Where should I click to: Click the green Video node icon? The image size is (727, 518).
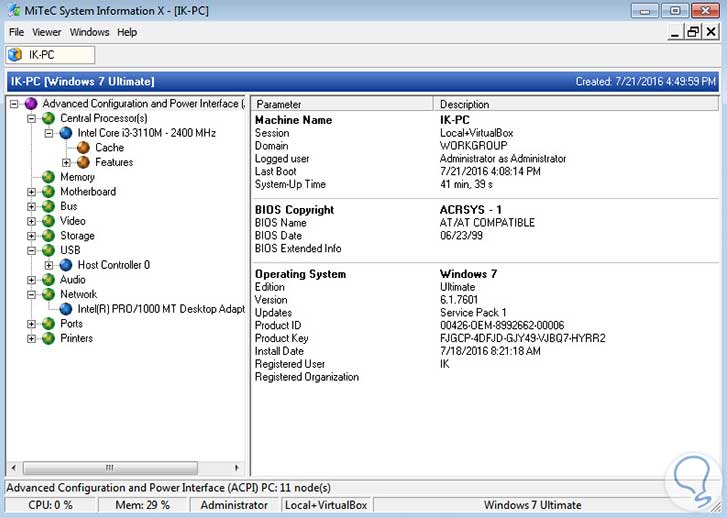point(48,221)
